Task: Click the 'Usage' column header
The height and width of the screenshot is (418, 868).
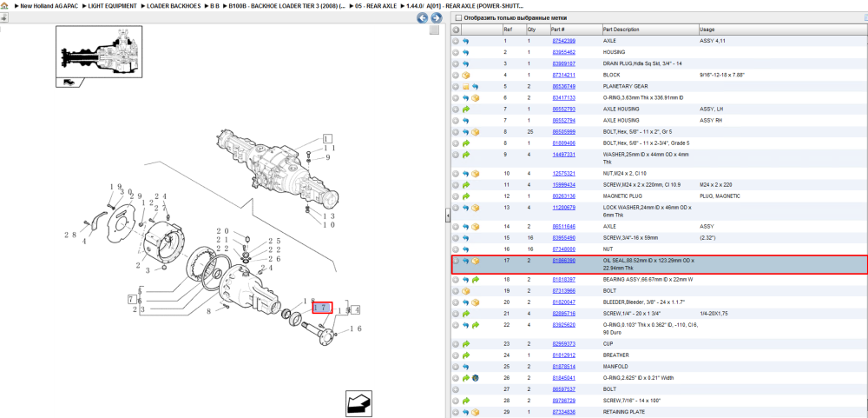Action: pyautogui.click(x=707, y=30)
